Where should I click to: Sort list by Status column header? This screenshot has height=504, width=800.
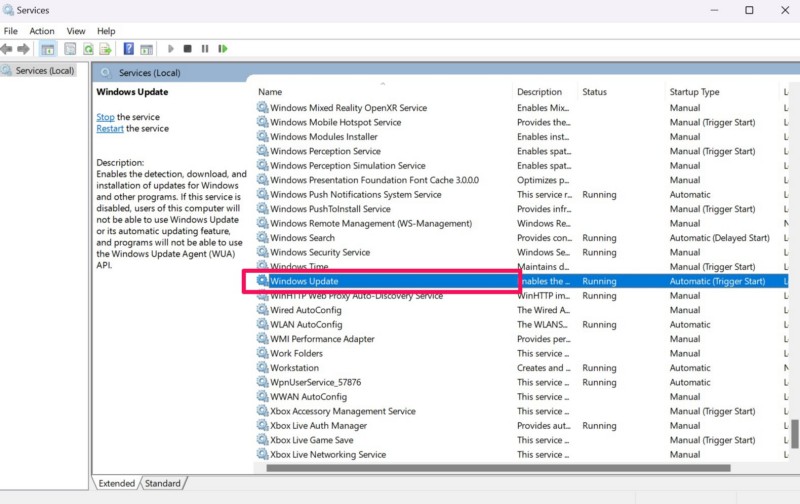[620, 92]
